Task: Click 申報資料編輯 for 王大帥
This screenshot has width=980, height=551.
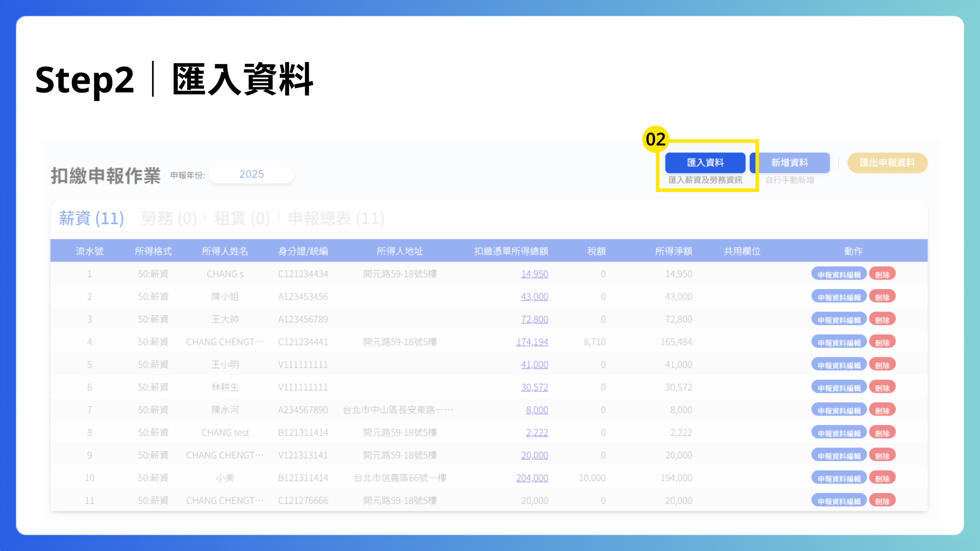Action: click(839, 320)
